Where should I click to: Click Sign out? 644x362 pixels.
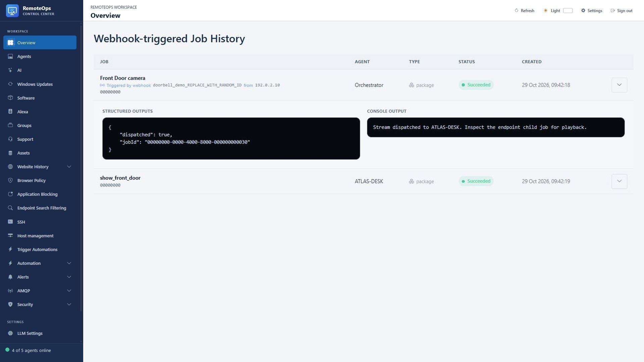tap(622, 11)
